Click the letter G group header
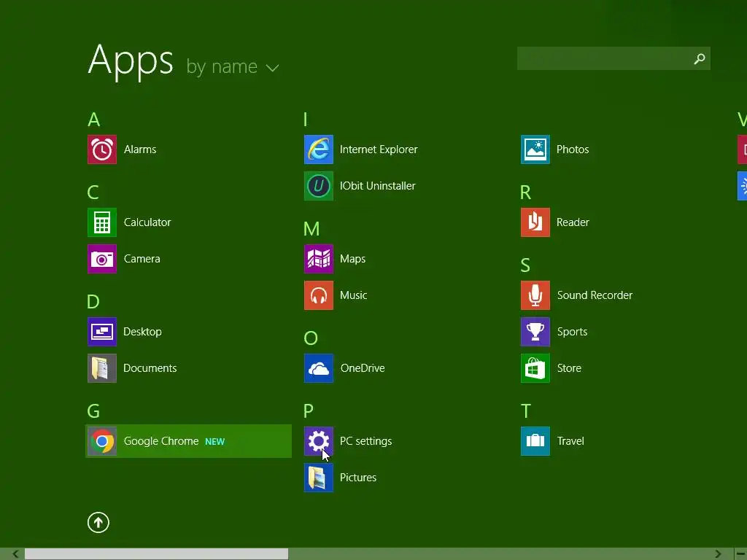The width and height of the screenshot is (747, 560). click(x=93, y=411)
